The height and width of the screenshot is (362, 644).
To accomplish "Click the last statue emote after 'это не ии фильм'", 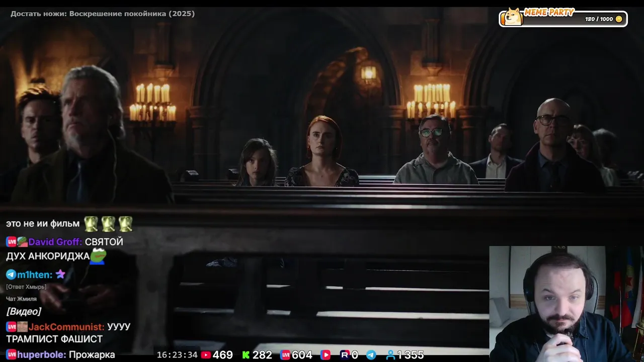I will pyautogui.click(x=125, y=224).
